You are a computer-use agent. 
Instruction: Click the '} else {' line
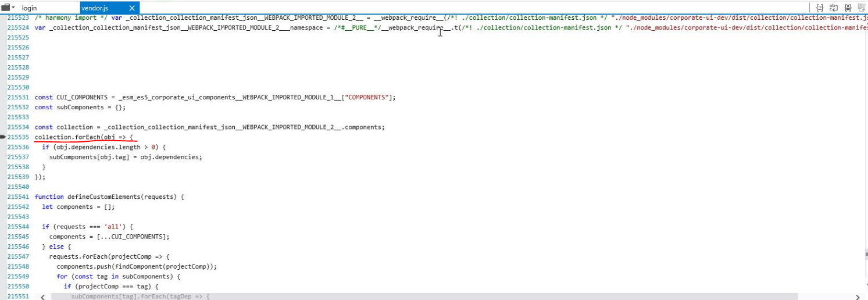pos(56,247)
